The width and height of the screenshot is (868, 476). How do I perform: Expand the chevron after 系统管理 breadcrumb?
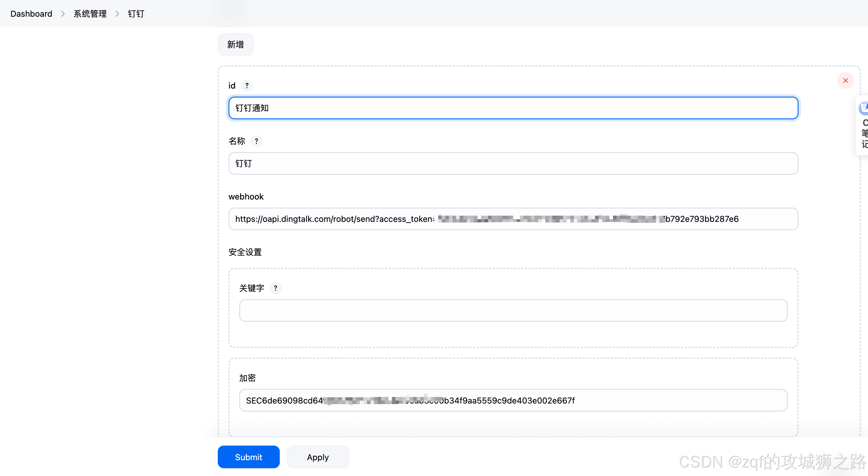point(117,14)
